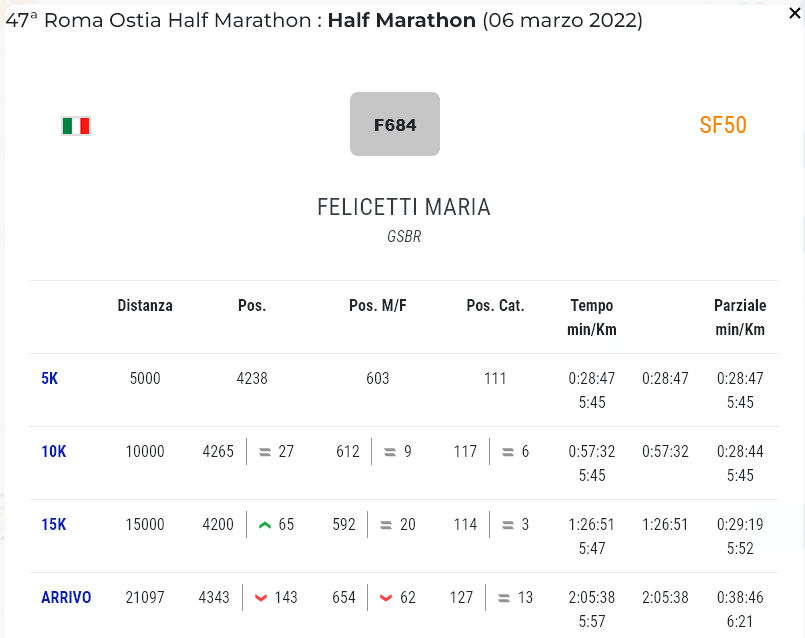Click red down arrow beside ARRIVO position 4343
The height and width of the screenshot is (638, 805).
[261, 598]
